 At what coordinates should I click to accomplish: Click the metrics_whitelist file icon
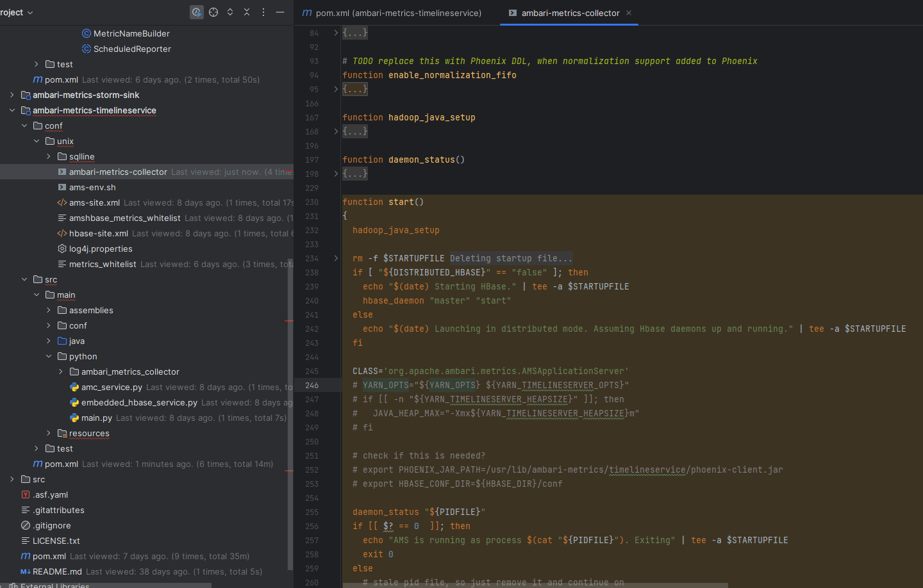62,264
